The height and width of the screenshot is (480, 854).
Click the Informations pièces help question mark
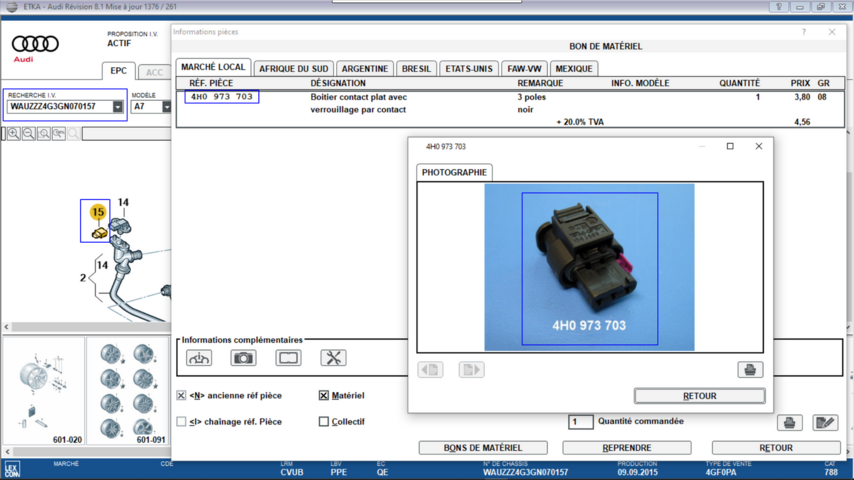[x=804, y=32]
